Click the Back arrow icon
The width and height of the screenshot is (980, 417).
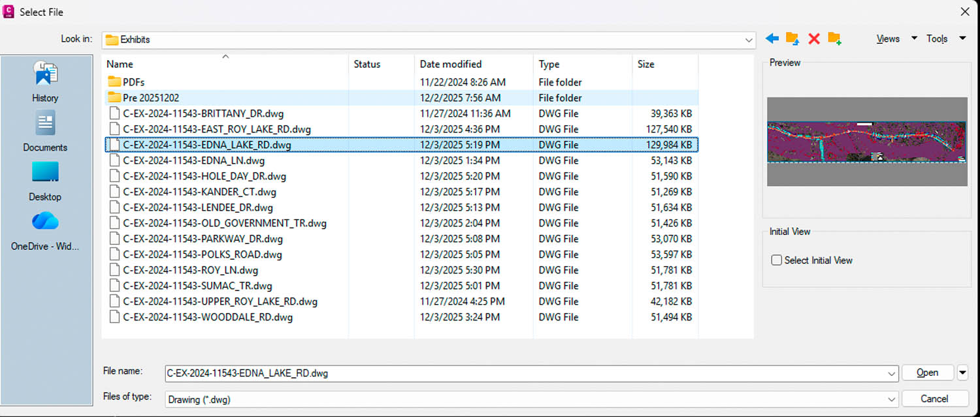click(x=772, y=39)
